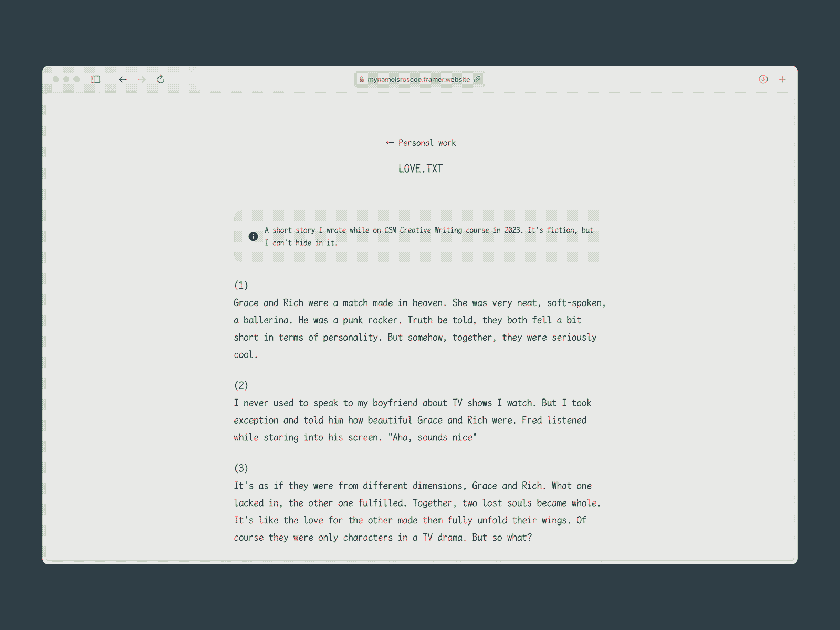This screenshot has height=630, width=840.
Task: Click the forward arrow in toolbar
Action: (142, 79)
